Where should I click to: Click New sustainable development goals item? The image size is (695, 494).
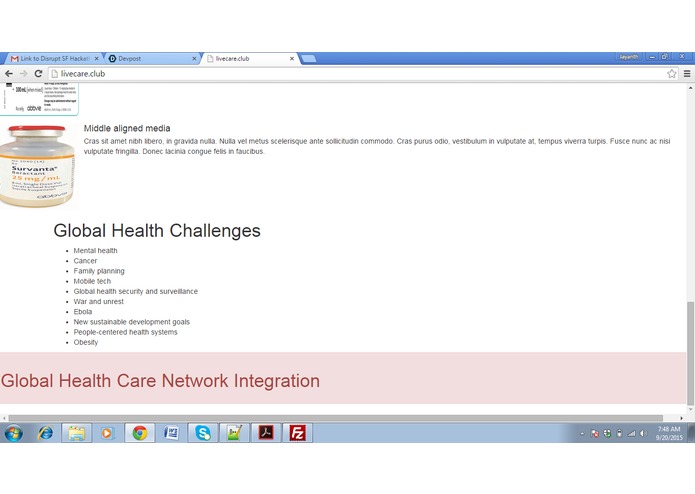(x=132, y=322)
